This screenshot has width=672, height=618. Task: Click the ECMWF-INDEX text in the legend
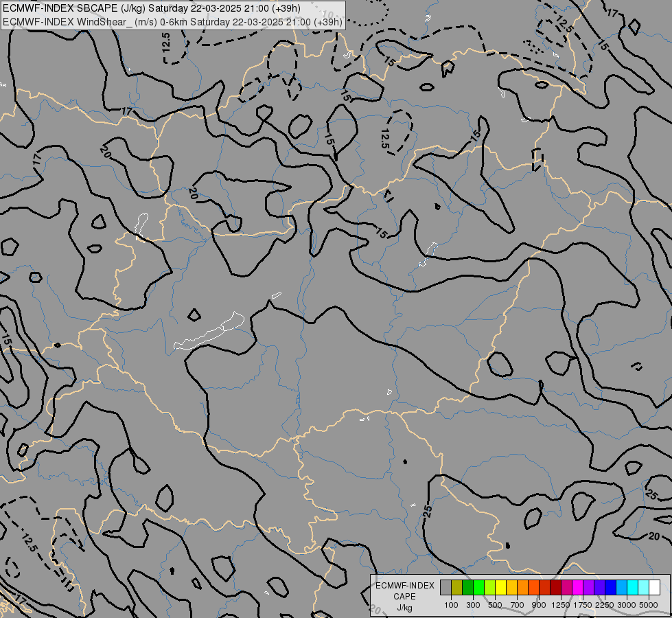click(x=405, y=586)
